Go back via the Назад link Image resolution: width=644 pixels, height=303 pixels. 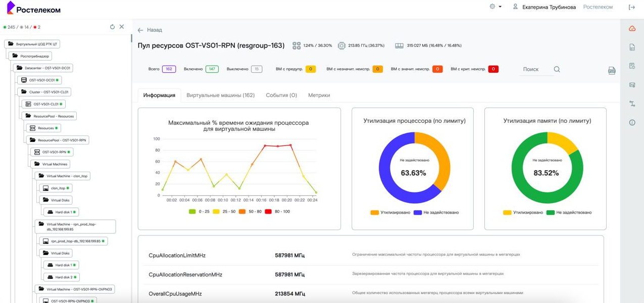click(x=150, y=30)
